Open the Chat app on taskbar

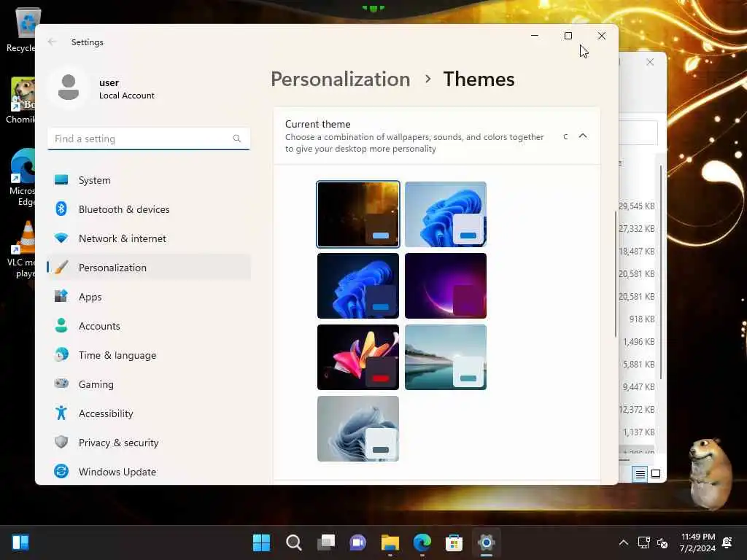point(357,542)
